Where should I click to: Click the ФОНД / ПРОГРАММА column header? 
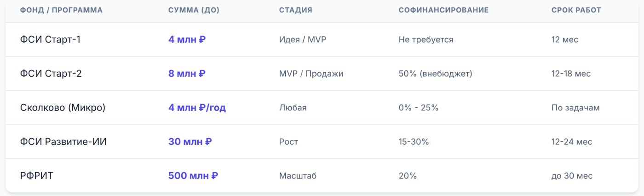click(61, 10)
